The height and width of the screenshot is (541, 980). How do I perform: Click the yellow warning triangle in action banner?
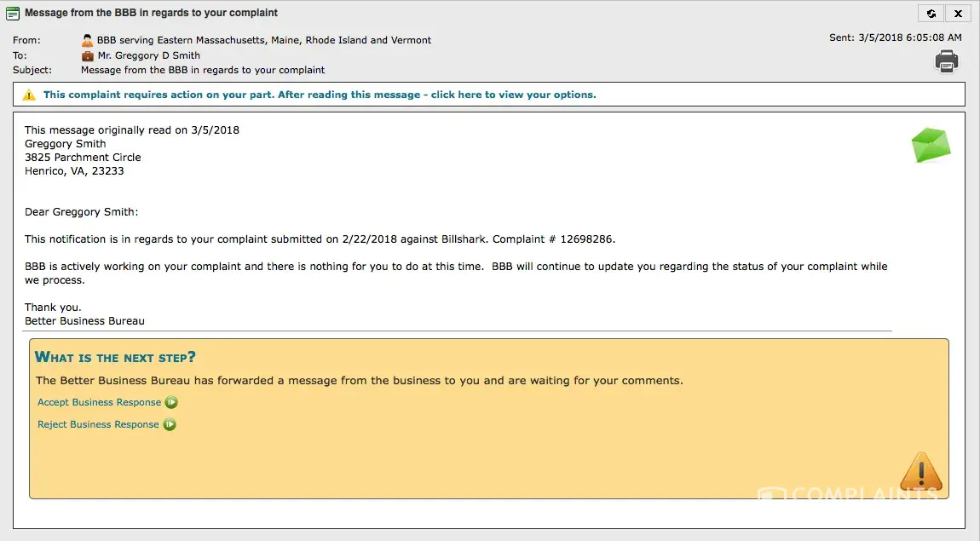pyautogui.click(x=29, y=95)
